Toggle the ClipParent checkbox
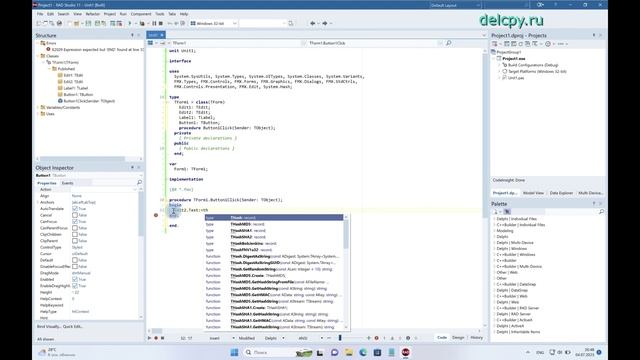 coord(75,241)
